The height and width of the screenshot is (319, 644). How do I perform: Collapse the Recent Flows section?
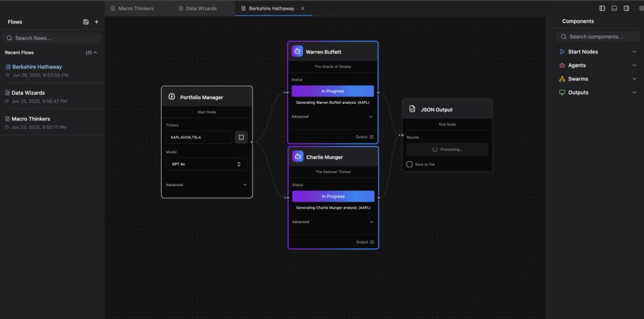tap(95, 52)
